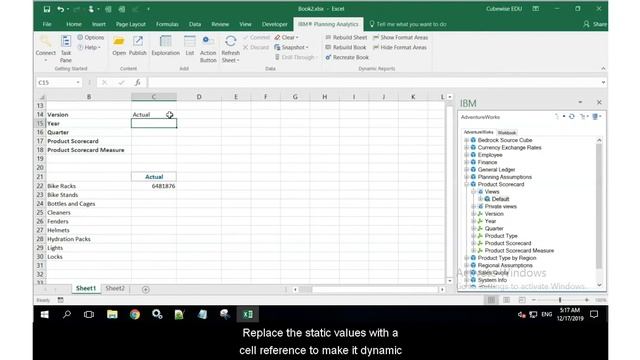Expand General Ledger cube node

(x=467, y=169)
